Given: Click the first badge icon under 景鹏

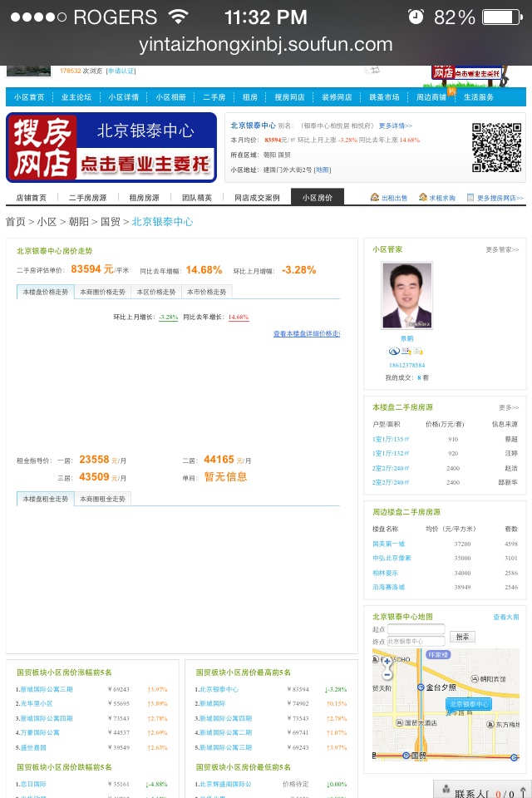Looking at the screenshot, I should [394, 351].
